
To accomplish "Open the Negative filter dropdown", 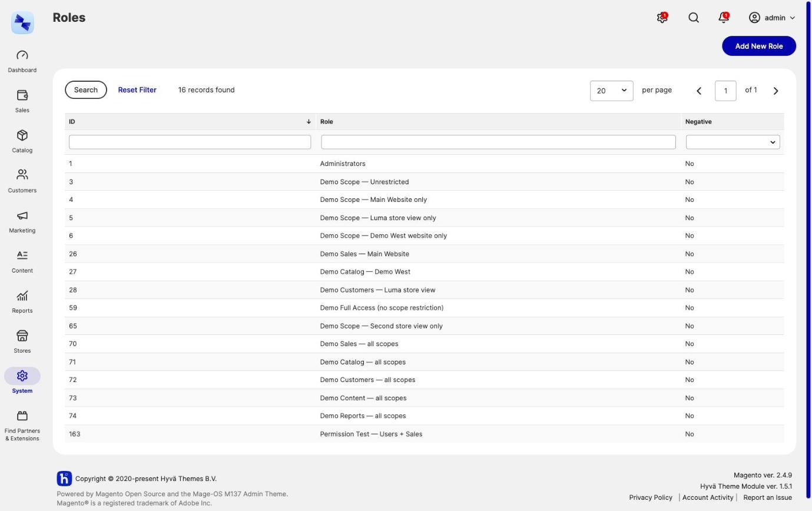I will coord(733,142).
